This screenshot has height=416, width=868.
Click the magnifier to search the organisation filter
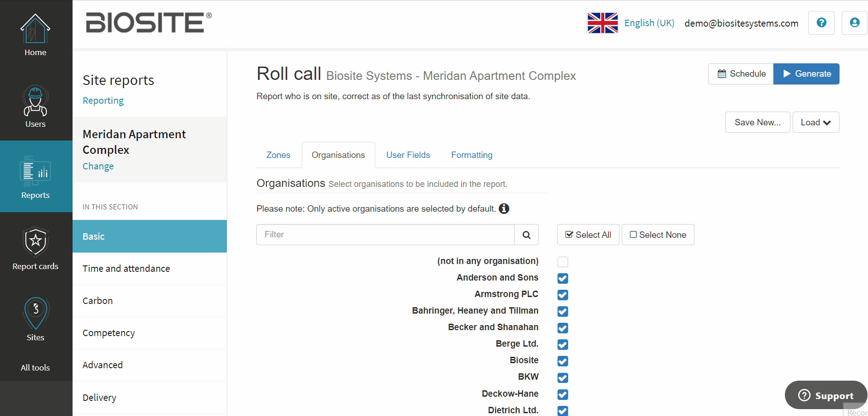click(526, 235)
